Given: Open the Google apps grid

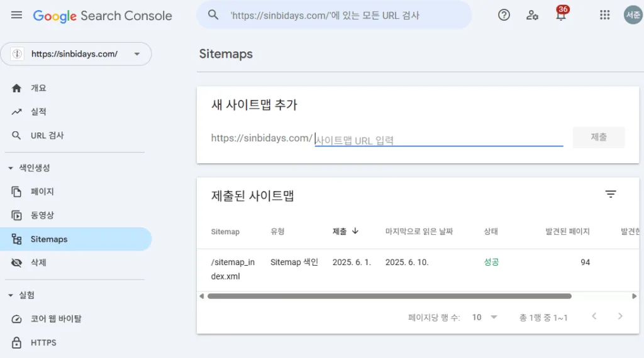Looking at the screenshot, I should [604, 15].
